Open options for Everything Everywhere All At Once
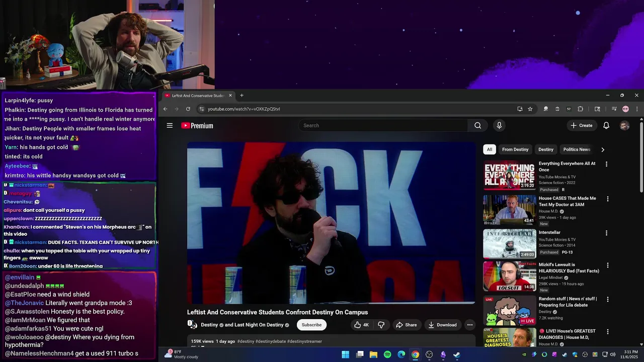Image resolution: width=644 pixels, height=362 pixels. coord(606,164)
